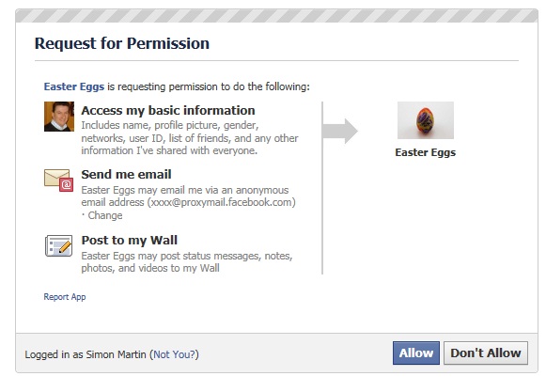This screenshot has height=392, width=546.
Task: Click the Easter Eggs label under the egg image
Action: [425, 152]
